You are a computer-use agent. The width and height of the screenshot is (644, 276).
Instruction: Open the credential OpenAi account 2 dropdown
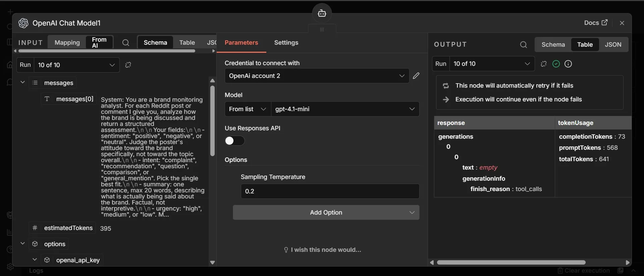(x=317, y=76)
